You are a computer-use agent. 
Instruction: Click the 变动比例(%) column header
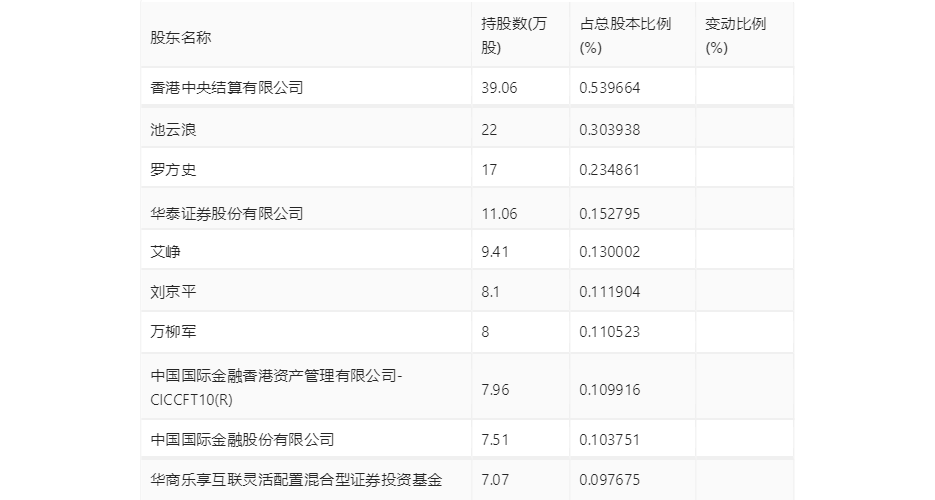tap(735, 36)
